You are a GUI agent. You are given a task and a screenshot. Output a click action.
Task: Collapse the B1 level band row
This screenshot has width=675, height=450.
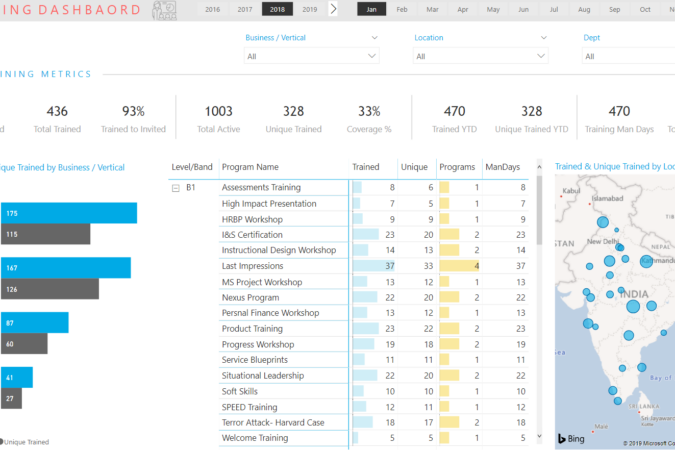click(176, 188)
